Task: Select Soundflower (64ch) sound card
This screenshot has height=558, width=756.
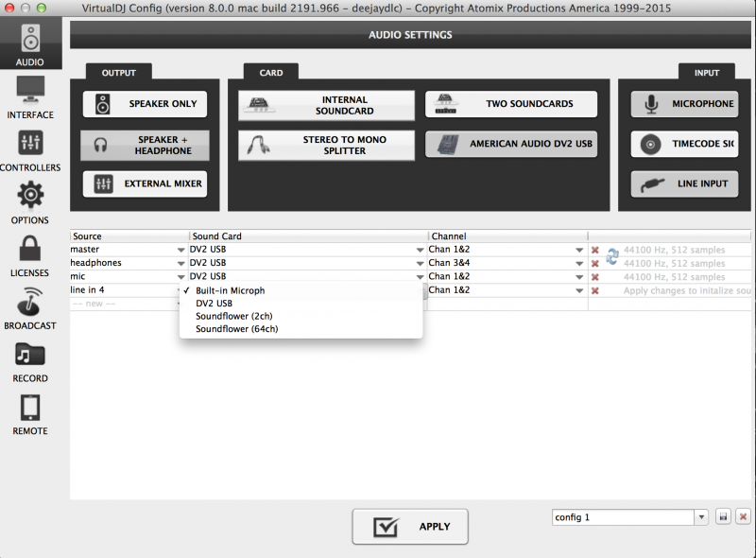Action: pos(301,329)
